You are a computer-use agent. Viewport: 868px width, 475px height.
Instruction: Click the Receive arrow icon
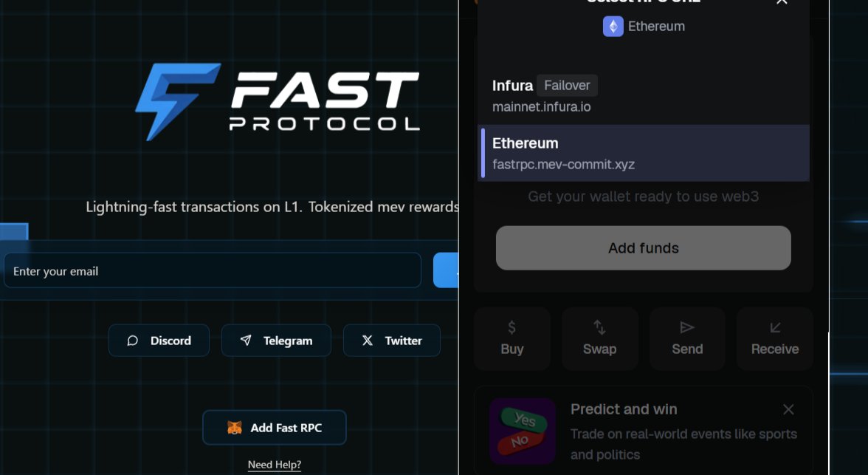[775, 327]
